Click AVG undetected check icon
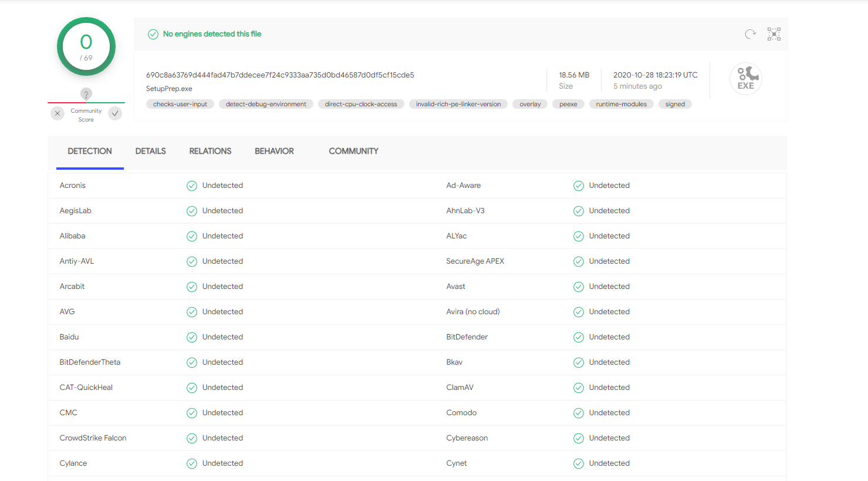Viewport: 868px width, 481px height. [x=192, y=312]
